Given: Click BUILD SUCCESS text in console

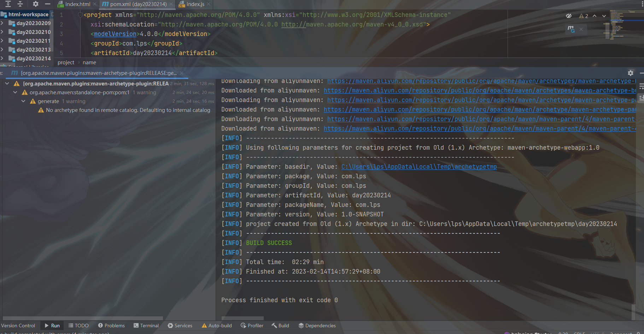Looking at the screenshot, I should pos(269,243).
